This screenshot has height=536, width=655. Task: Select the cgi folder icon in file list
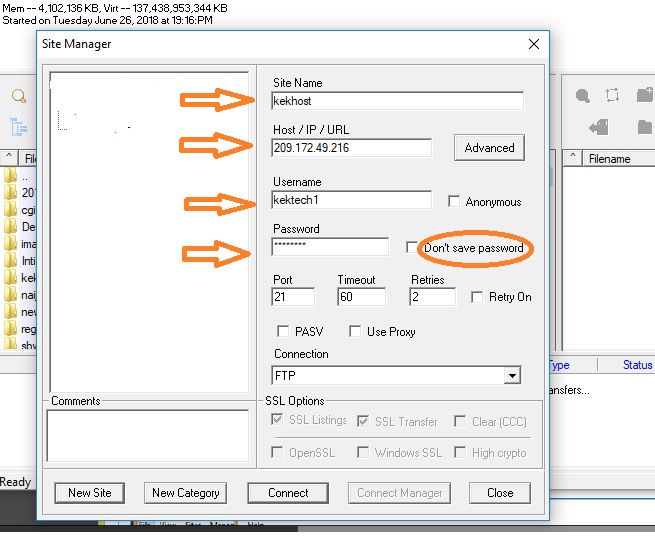(10, 211)
